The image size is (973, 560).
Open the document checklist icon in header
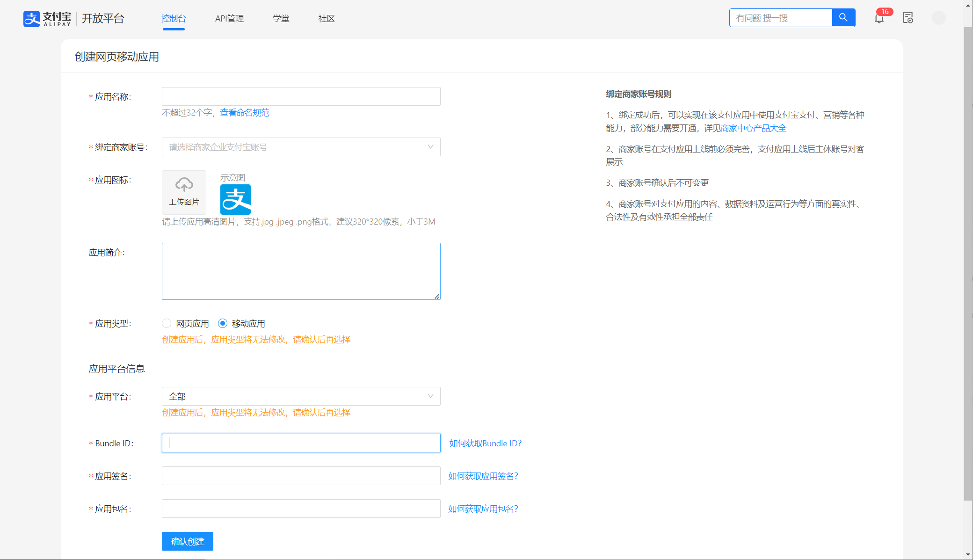pos(908,18)
